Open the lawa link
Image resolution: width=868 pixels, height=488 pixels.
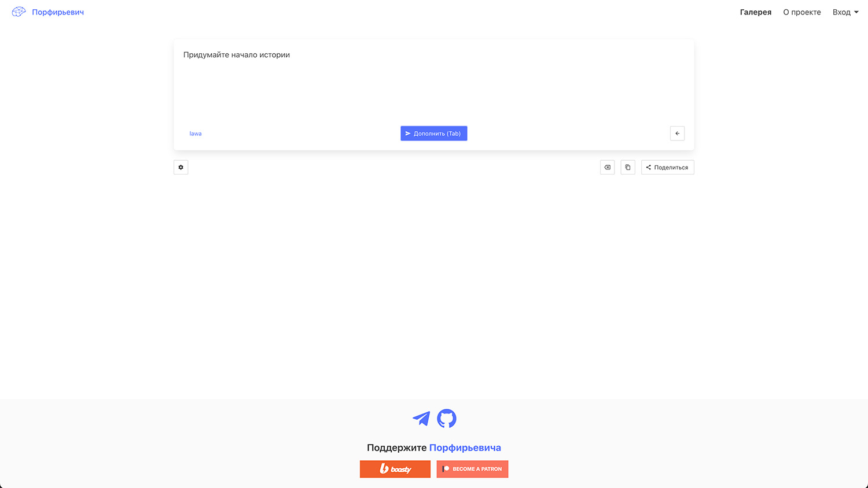point(196,134)
